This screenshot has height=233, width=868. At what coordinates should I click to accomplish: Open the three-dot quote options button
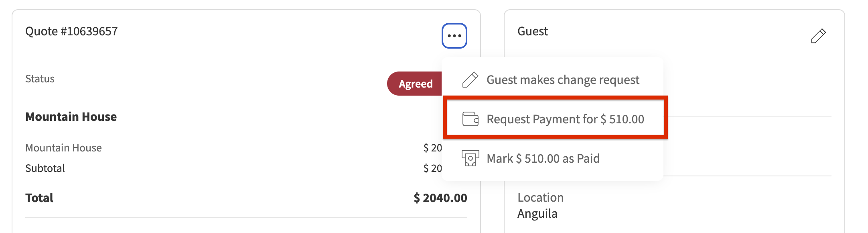454,36
